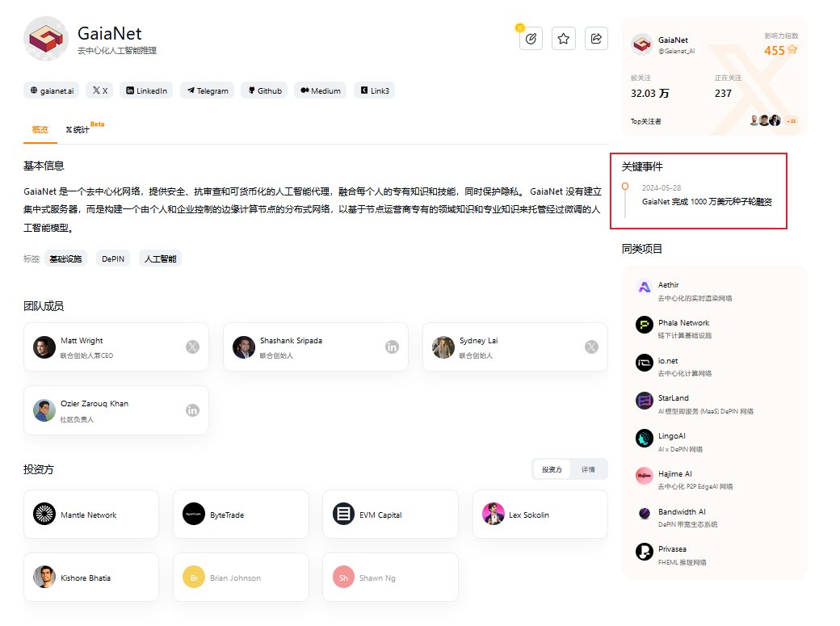Click the 237 following count

click(723, 93)
